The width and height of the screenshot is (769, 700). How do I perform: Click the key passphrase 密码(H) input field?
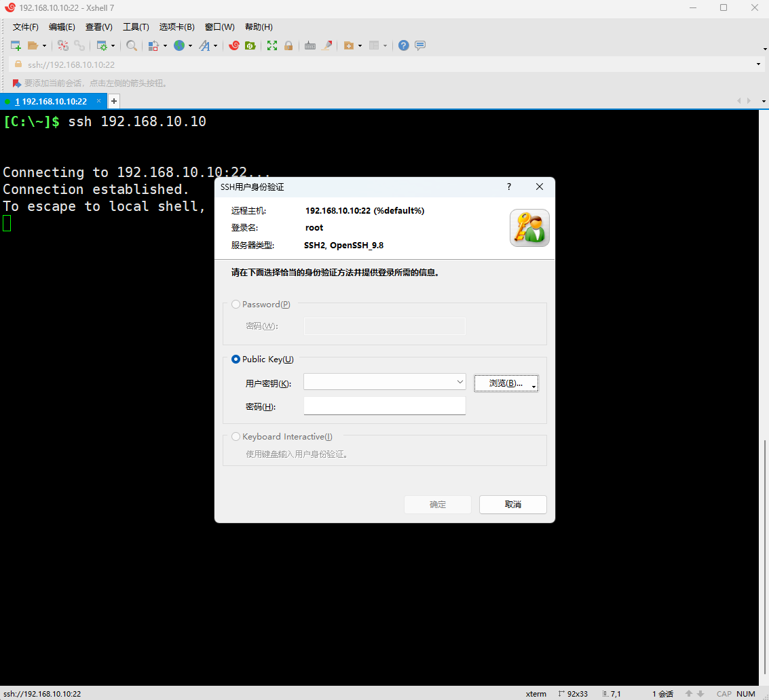[x=384, y=406]
